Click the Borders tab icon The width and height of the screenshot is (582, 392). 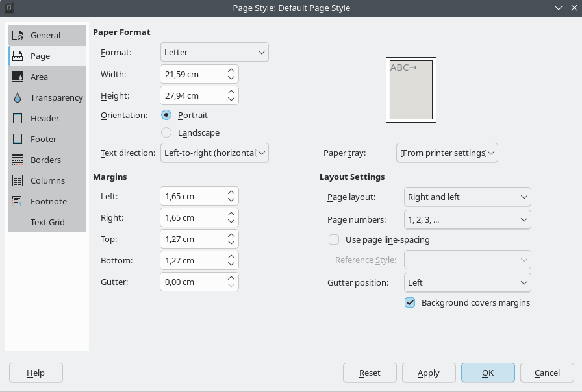pyautogui.click(x=18, y=160)
